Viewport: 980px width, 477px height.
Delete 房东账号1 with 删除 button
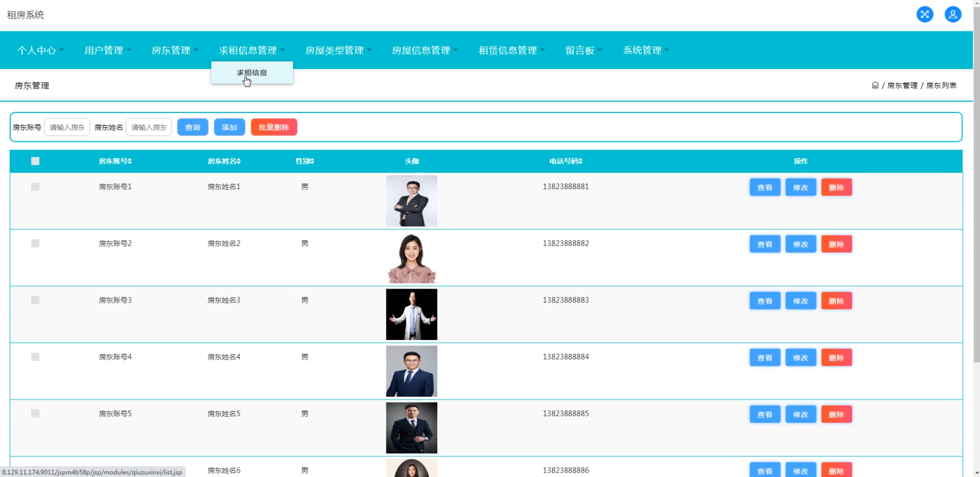836,187
